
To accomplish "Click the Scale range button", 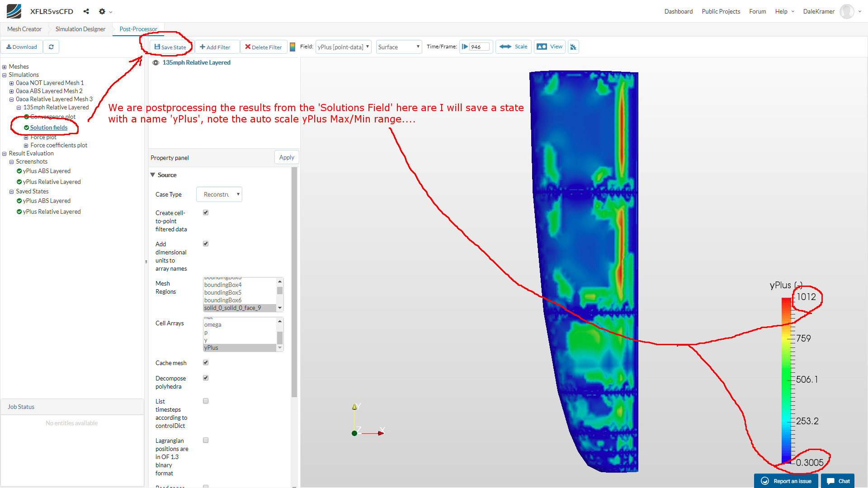I will (514, 47).
